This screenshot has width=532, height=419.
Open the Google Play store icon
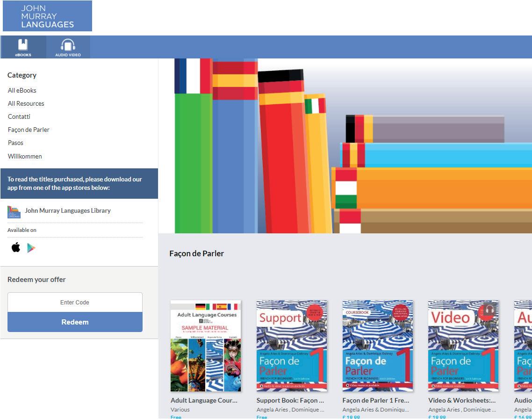[x=31, y=248]
